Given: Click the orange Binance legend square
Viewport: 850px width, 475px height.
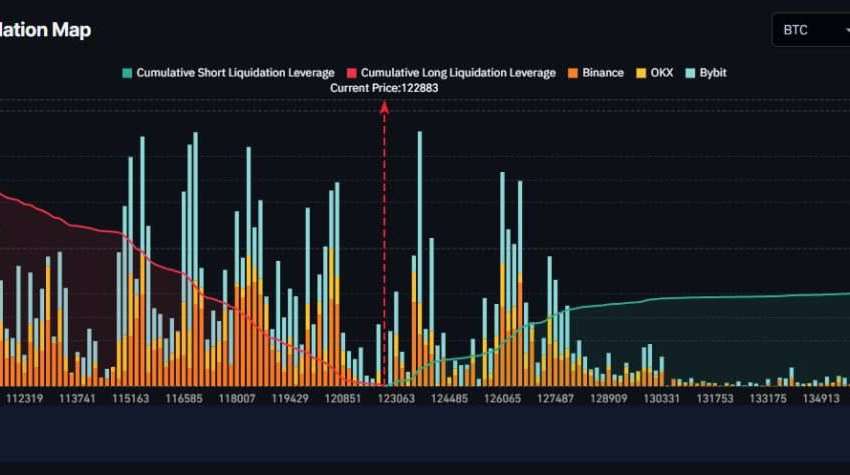Looking at the screenshot, I should (572, 73).
